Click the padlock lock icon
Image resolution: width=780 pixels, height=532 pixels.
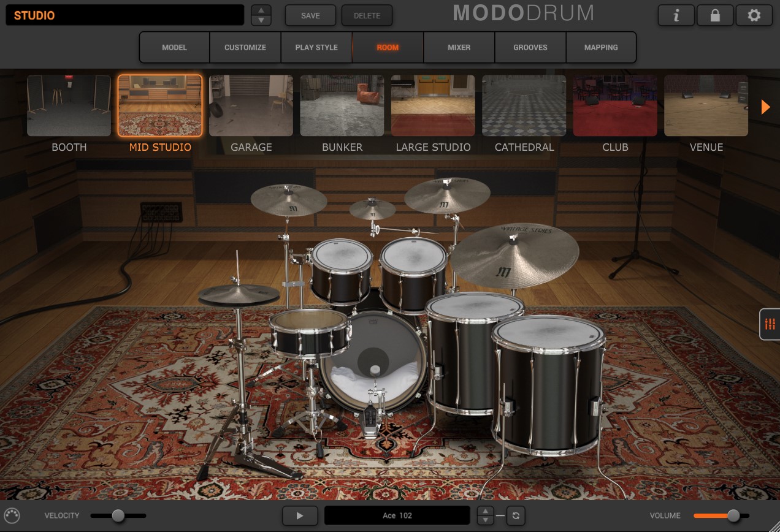pos(715,16)
